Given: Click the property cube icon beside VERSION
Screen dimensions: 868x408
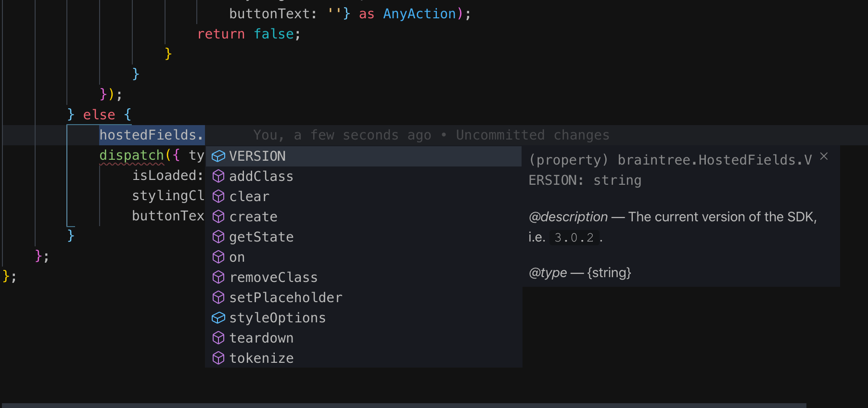Looking at the screenshot, I should click(x=219, y=156).
